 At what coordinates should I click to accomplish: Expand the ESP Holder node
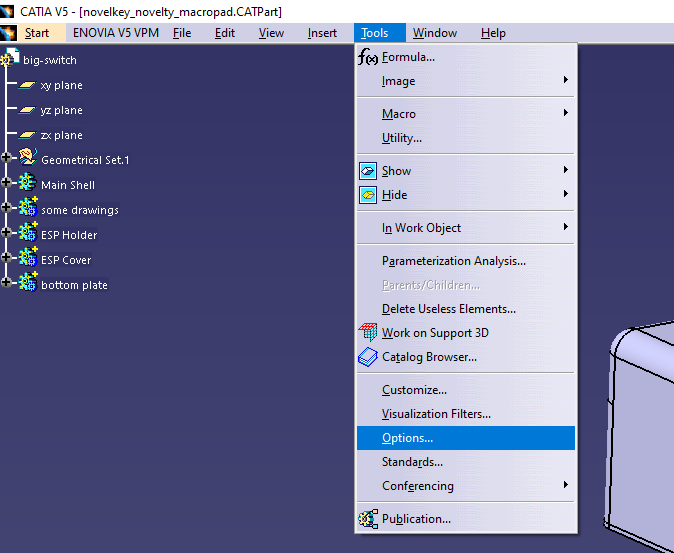tap(6, 232)
